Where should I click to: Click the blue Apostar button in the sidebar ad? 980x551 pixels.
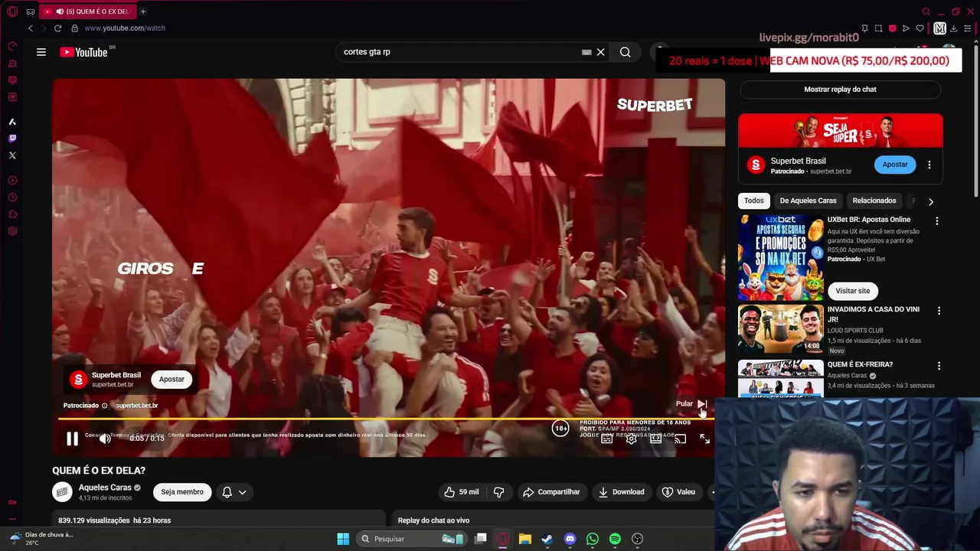894,165
